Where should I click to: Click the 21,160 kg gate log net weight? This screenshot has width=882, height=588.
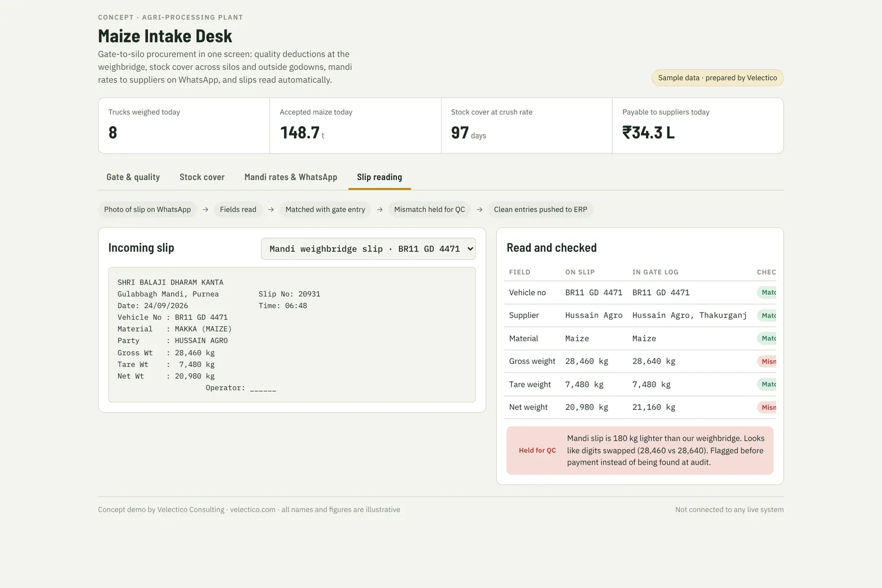click(x=654, y=407)
